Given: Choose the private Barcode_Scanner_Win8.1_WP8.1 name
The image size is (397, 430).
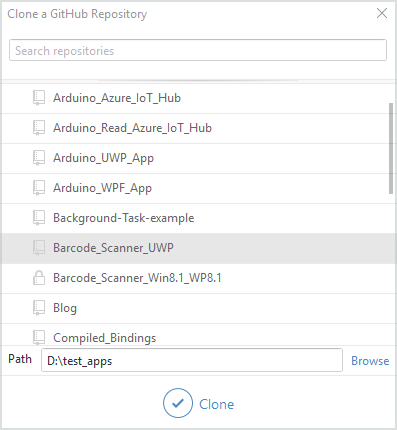Looking at the screenshot, I should tap(137, 278).
